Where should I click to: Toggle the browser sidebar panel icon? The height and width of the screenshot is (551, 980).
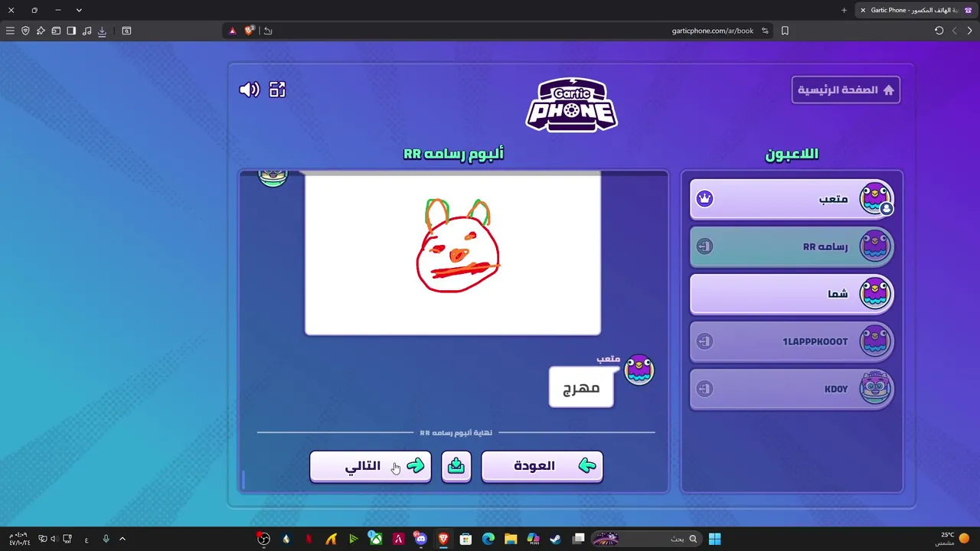coord(71,31)
